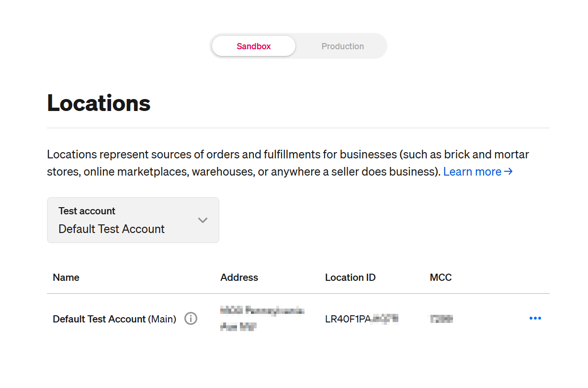Click the Locations page heading

(99, 103)
